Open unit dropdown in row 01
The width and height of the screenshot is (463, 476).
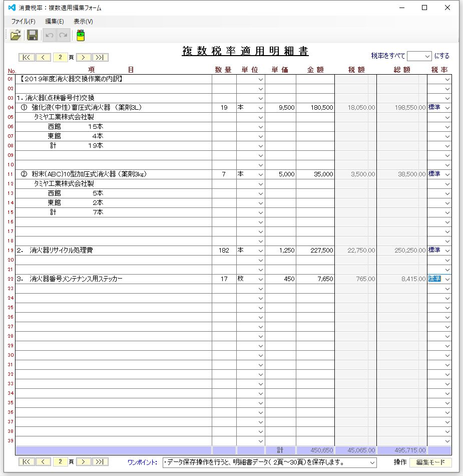(x=260, y=80)
